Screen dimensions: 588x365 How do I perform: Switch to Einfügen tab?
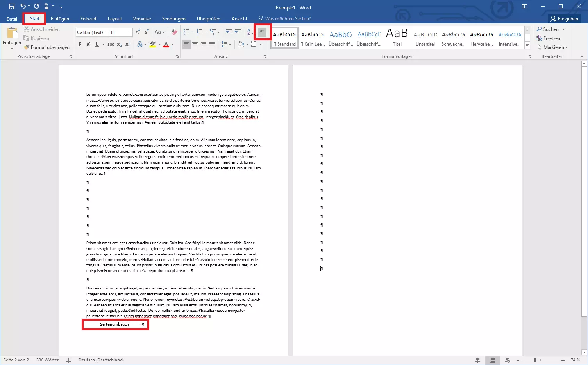tap(60, 19)
